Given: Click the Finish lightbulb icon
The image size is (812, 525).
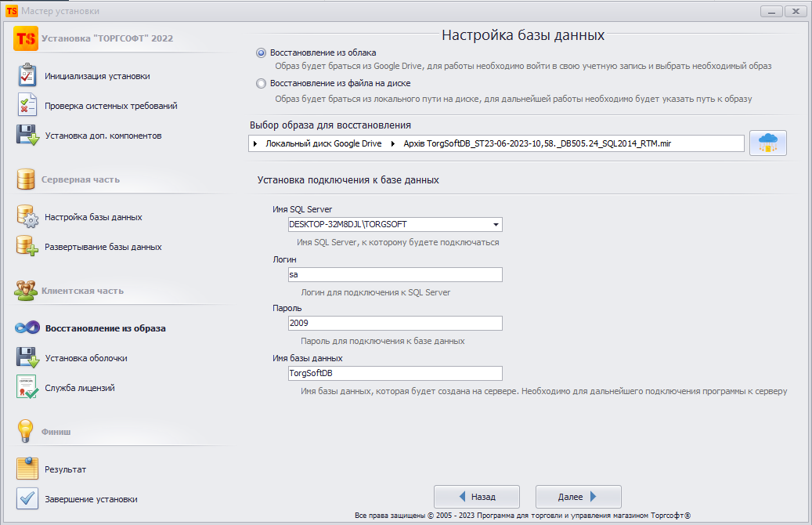Looking at the screenshot, I should pos(25,431).
